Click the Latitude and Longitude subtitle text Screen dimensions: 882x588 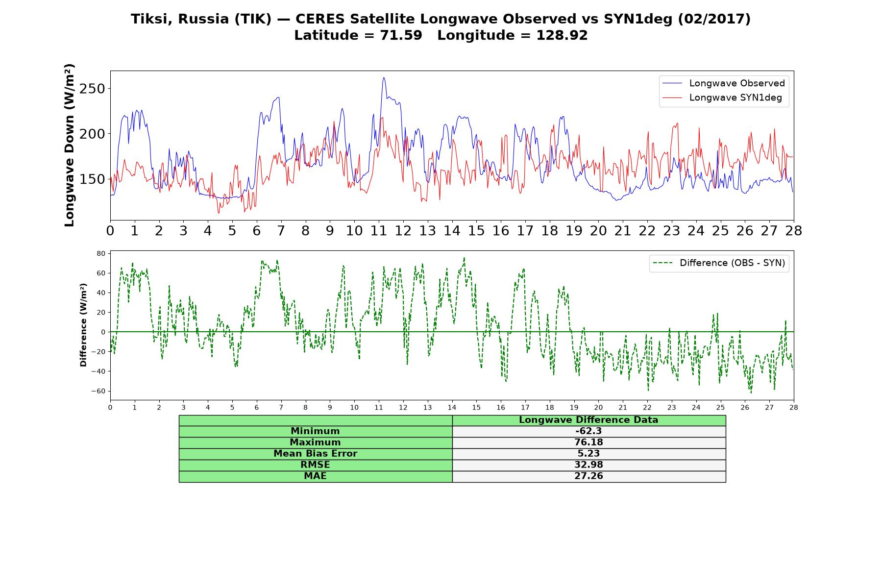pos(441,35)
